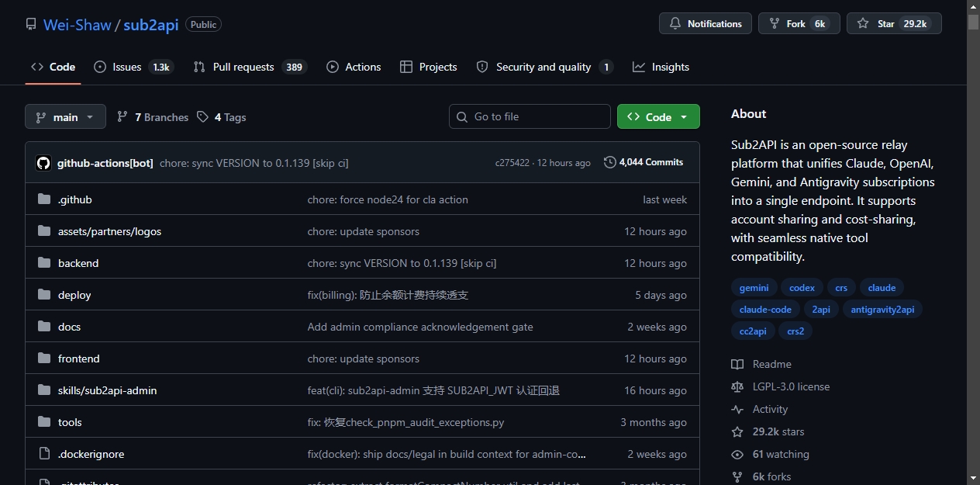Select the 2api topic tag
980x485 pixels.
[x=821, y=310]
